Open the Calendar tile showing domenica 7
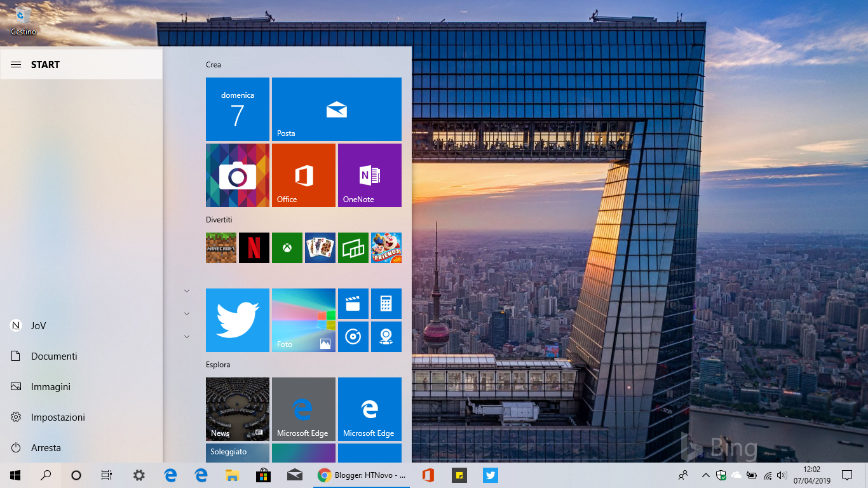 pyautogui.click(x=238, y=109)
